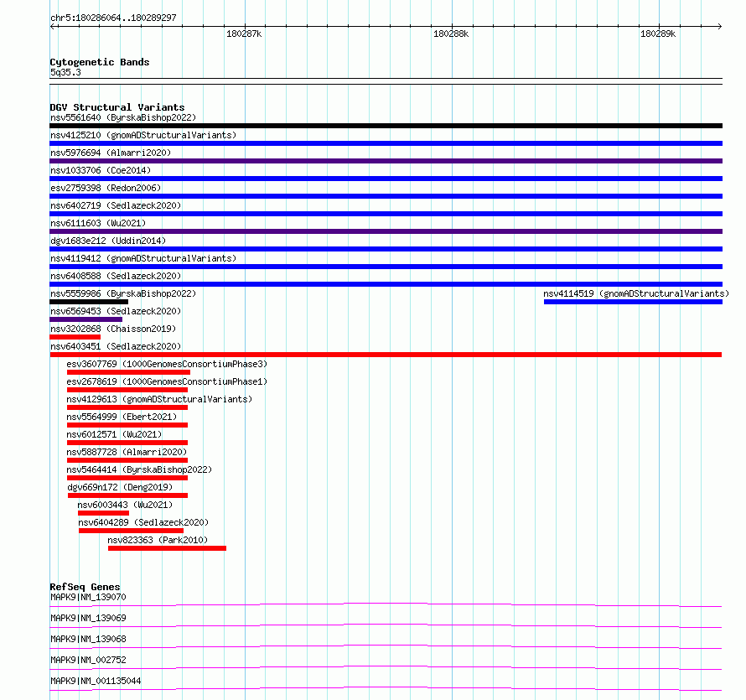Open variant nsv5564999 (Ebert2021)

click(122, 417)
